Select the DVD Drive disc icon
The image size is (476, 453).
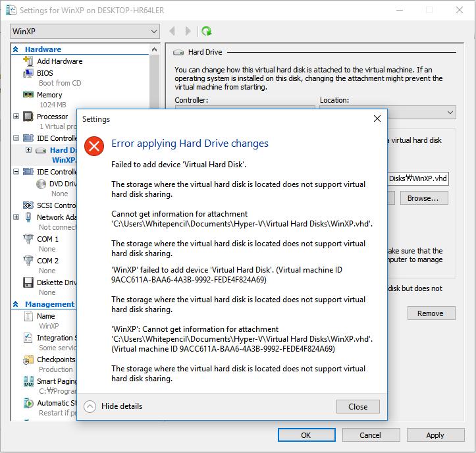41,184
